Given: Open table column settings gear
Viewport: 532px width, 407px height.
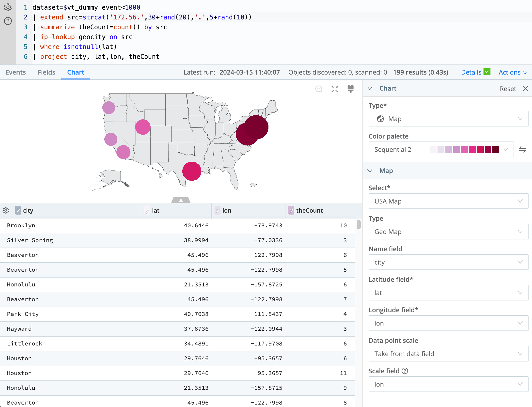Looking at the screenshot, I should 6,210.
